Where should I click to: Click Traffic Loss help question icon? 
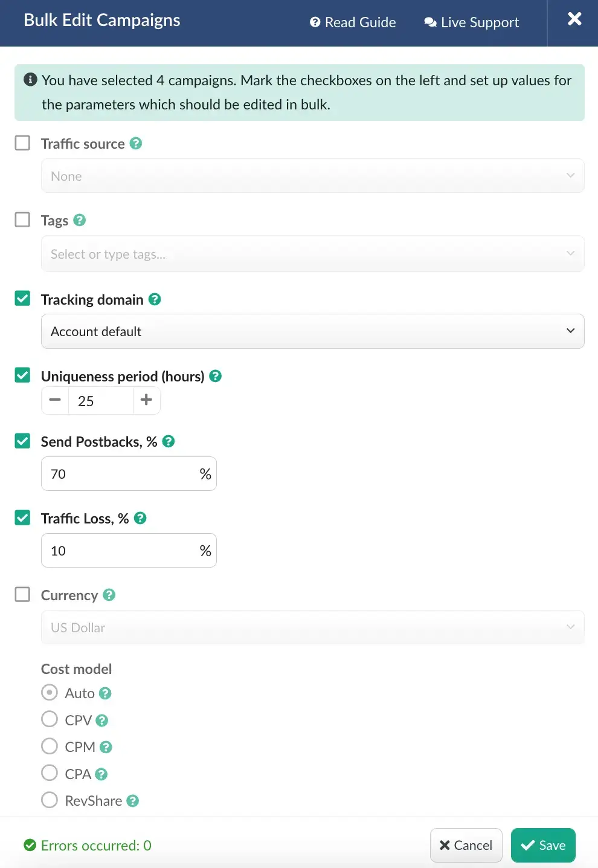click(x=140, y=518)
